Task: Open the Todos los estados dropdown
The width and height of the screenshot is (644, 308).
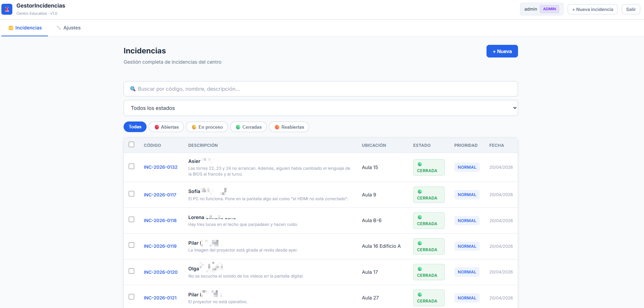Action: pos(320,108)
